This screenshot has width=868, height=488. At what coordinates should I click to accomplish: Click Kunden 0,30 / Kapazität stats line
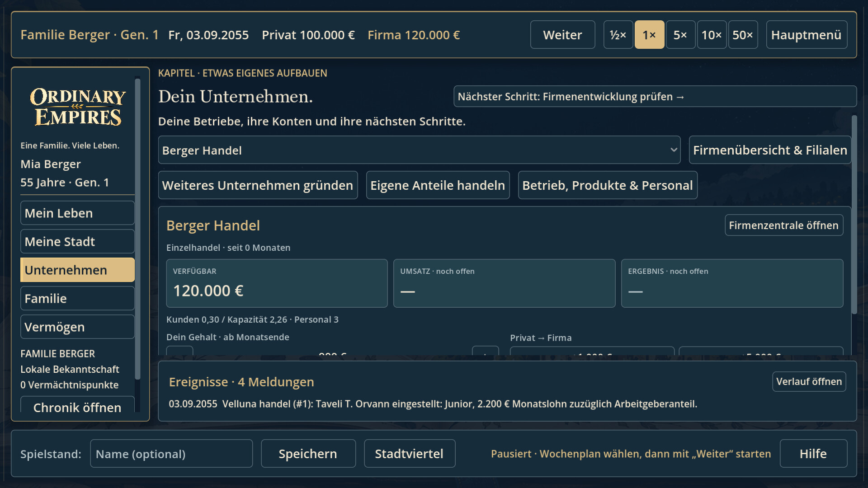click(252, 319)
